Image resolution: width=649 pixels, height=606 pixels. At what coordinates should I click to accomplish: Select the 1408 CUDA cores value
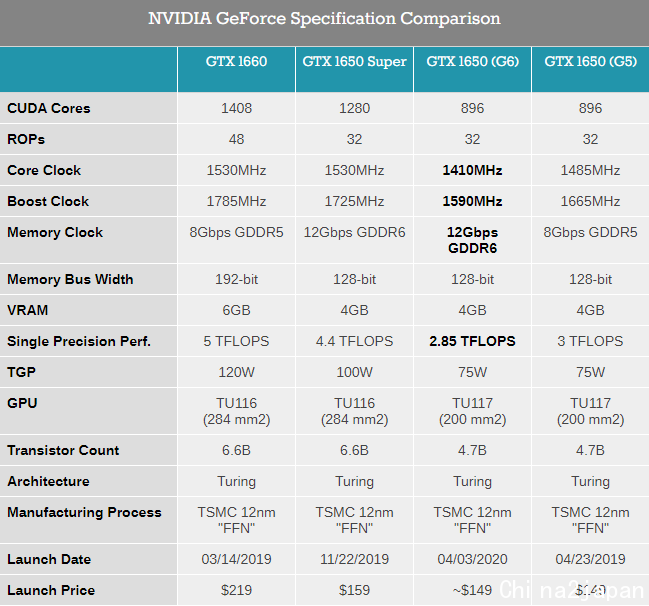click(x=236, y=108)
